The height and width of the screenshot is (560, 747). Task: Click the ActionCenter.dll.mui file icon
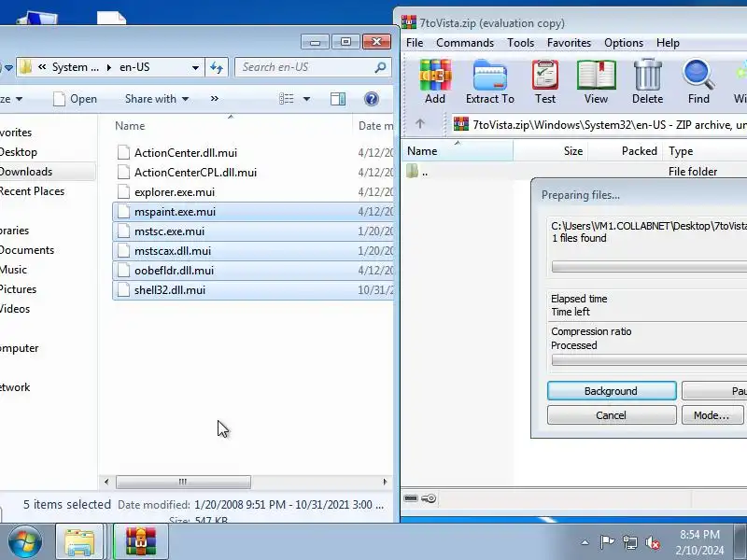(x=123, y=152)
